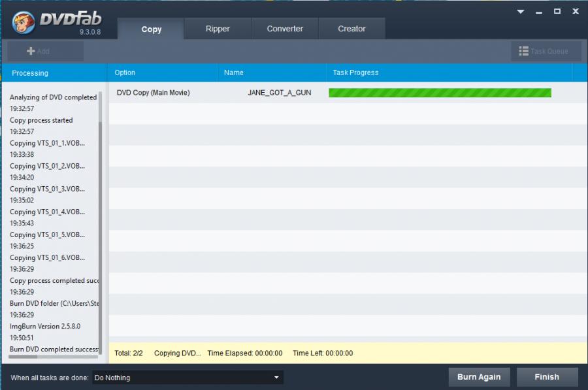Click log entry 'Analyzing of DVD completed'
588x390 pixels.
tap(54, 97)
